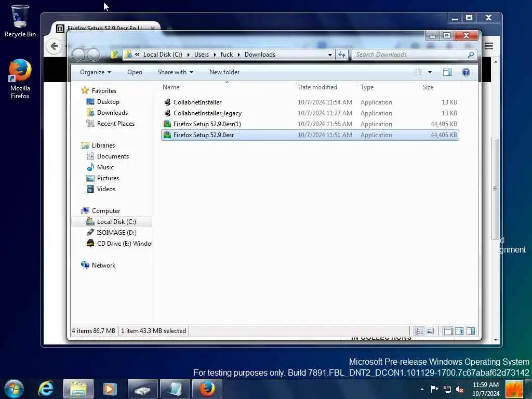Open Recent Places in navigation pane
The height and width of the screenshot is (399, 532).
(x=116, y=124)
